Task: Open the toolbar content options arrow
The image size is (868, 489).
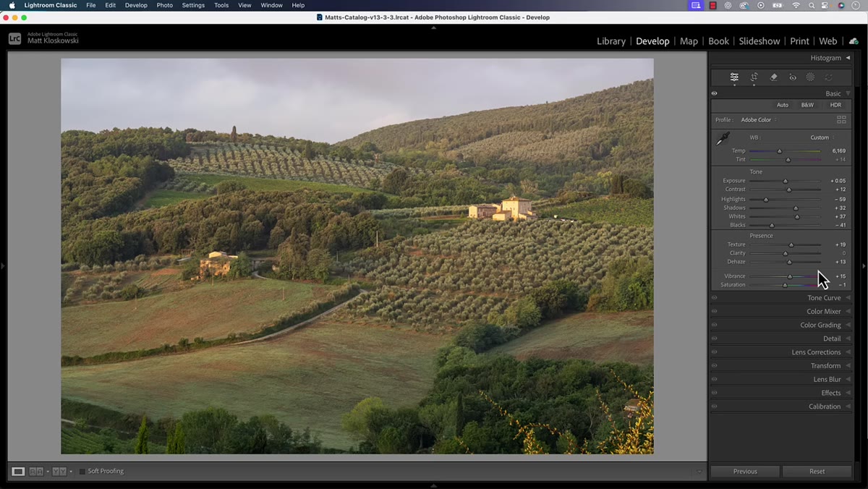Action: (699, 472)
